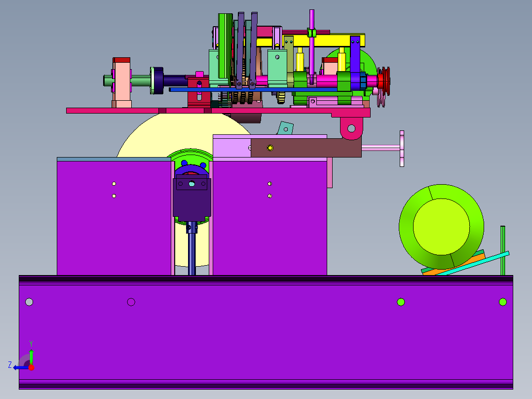Select the small teal bracket above the pink slide

click(285, 128)
